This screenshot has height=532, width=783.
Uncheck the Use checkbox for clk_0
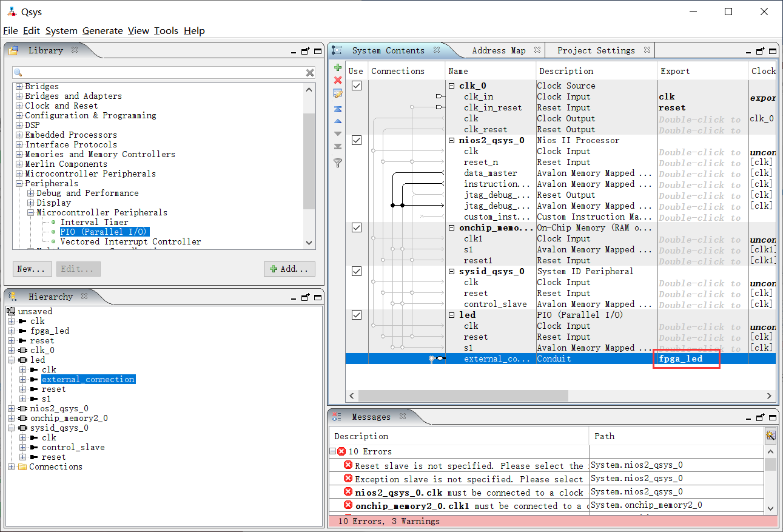357,86
